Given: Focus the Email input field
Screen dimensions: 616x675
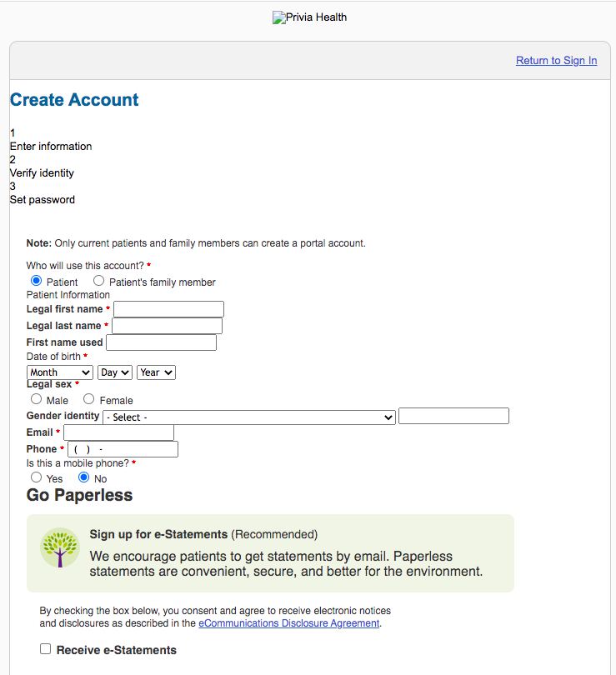Looking at the screenshot, I should pyautogui.click(x=119, y=432).
